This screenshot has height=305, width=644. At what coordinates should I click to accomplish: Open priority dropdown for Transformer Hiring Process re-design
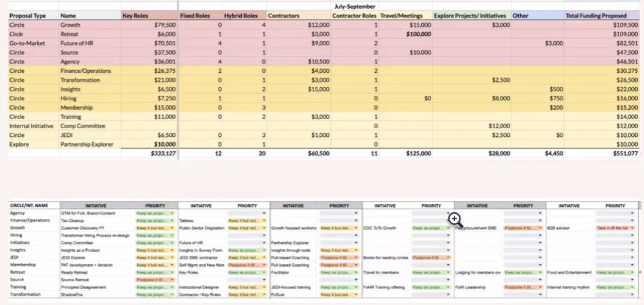pos(155,235)
